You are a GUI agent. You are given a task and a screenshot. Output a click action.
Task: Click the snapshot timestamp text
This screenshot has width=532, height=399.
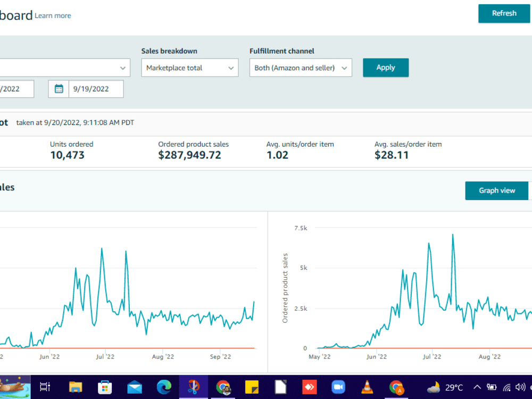pyautogui.click(x=75, y=122)
